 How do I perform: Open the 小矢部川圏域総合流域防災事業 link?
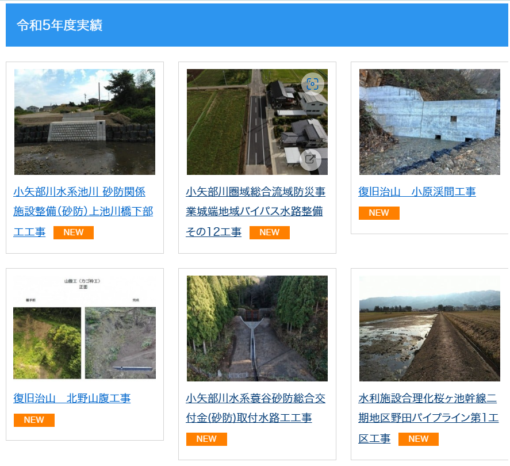(256, 212)
